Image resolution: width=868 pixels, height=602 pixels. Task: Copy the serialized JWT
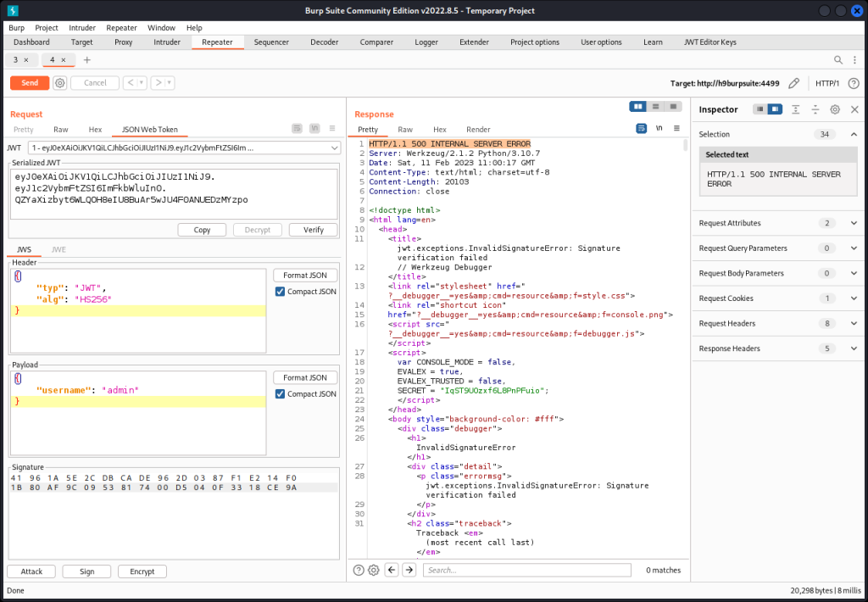(x=202, y=230)
